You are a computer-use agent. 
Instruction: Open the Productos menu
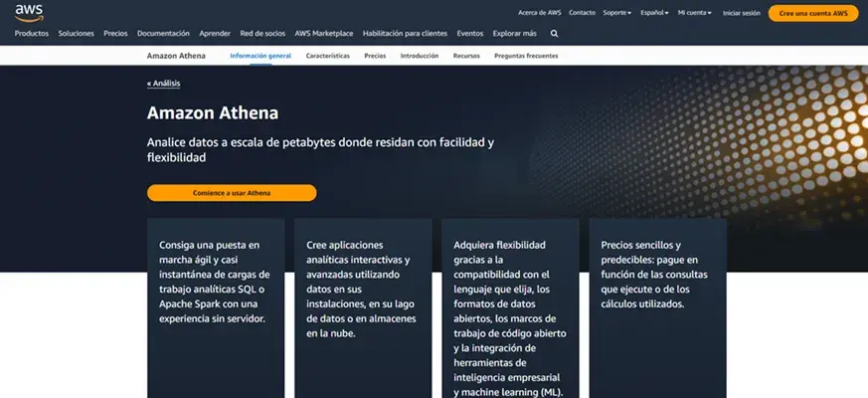coord(32,33)
